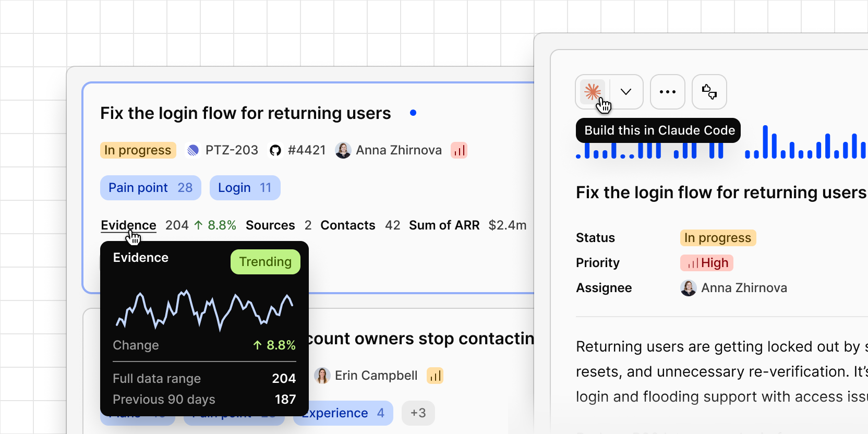Click the yellow priority bars icon beside Erin Campbell
The width and height of the screenshot is (868, 434).
click(435, 376)
